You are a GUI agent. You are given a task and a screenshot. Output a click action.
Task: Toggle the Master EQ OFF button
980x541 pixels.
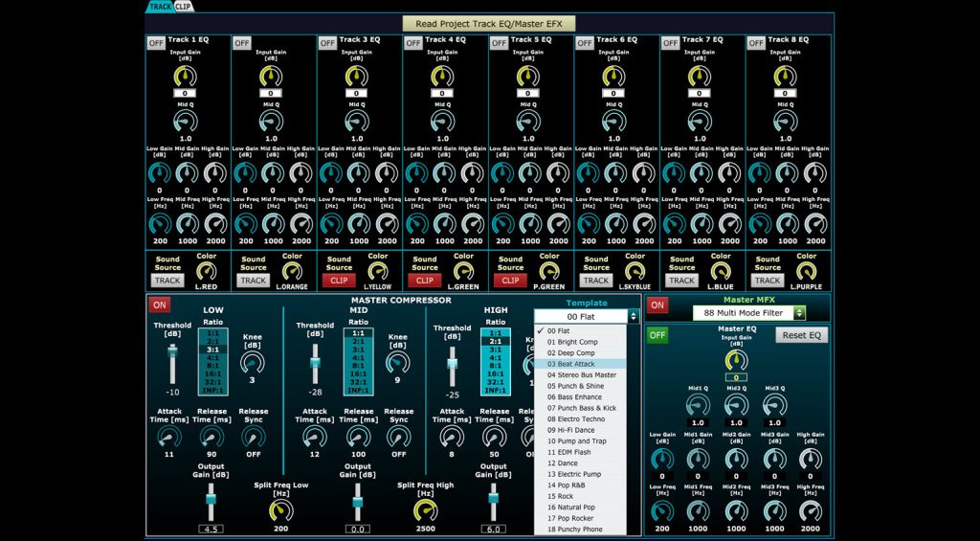[x=657, y=335]
